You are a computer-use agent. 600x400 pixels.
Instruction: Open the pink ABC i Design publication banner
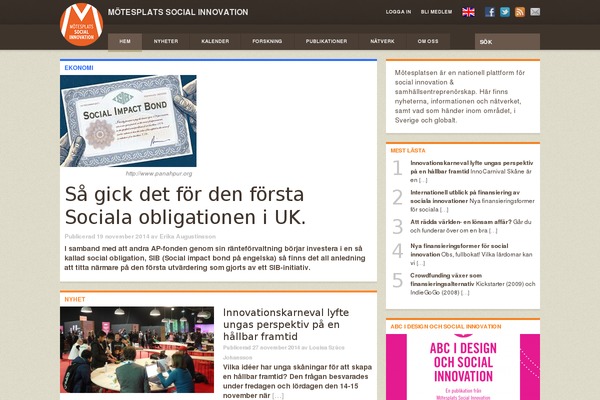tap(463, 367)
